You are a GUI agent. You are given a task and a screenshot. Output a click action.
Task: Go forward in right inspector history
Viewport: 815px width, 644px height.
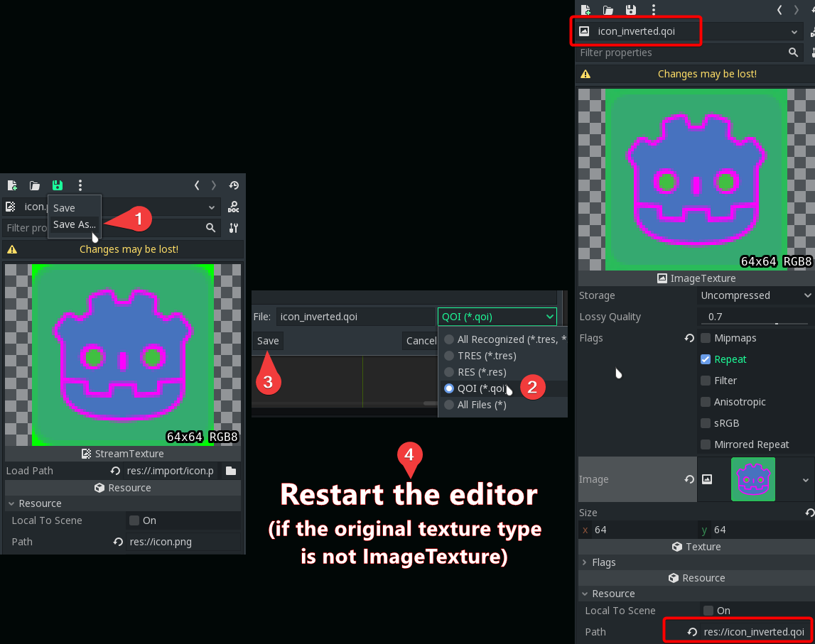point(797,10)
